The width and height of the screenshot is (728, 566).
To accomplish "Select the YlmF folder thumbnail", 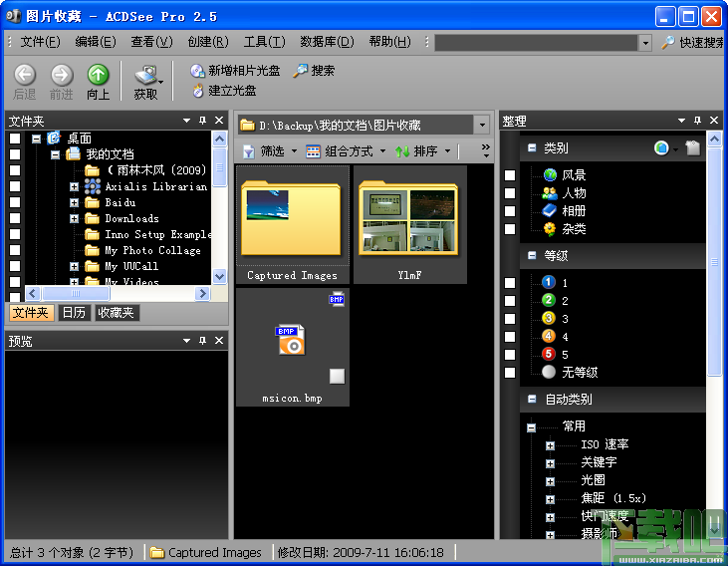I will point(410,225).
